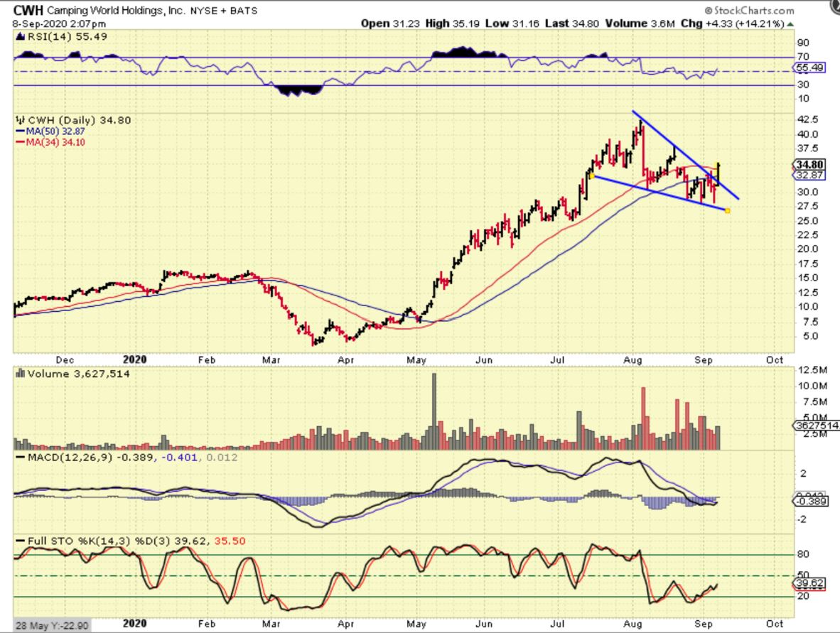840x633 pixels.
Task: Click the Chg +4.33 (+14.21%) value
Action: point(732,23)
